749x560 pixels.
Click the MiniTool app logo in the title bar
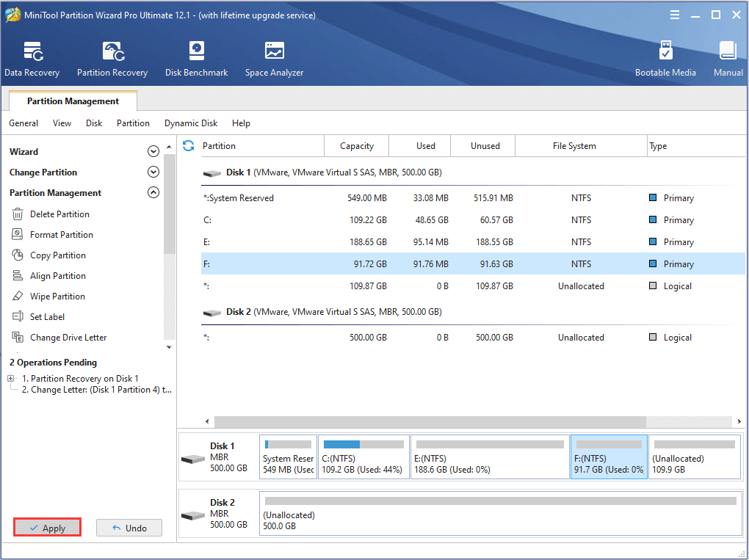coord(12,15)
